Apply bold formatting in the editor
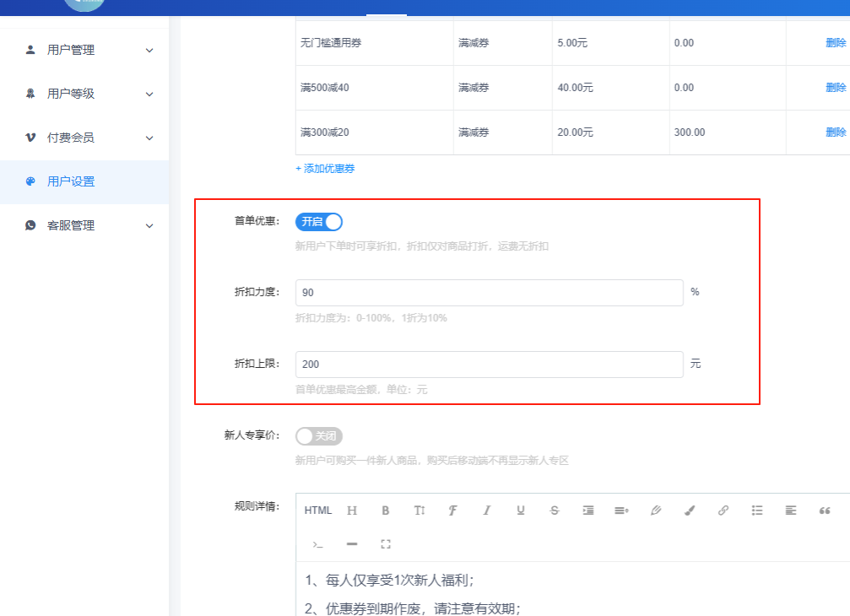The height and width of the screenshot is (616, 850). pos(386,511)
